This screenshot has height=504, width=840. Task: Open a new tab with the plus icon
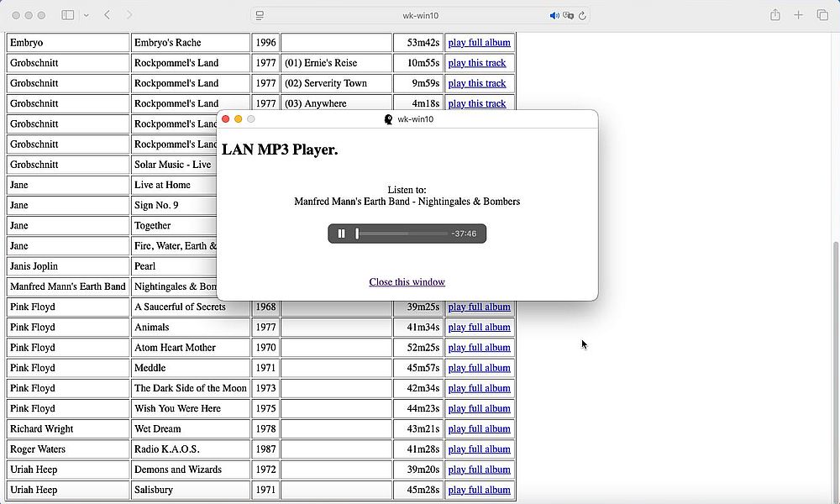pos(798,14)
